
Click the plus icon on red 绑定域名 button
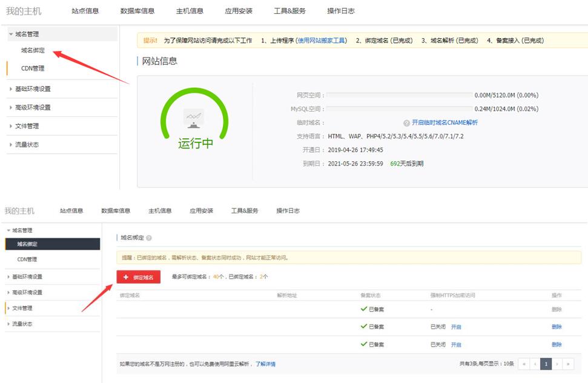pyautogui.click(x=126, y=277)
